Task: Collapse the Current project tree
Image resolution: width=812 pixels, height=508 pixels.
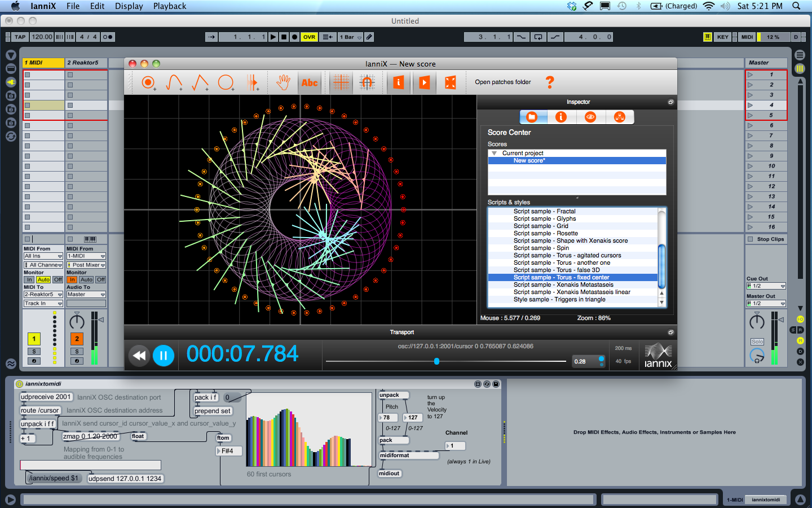Action: tap(495, 154)
